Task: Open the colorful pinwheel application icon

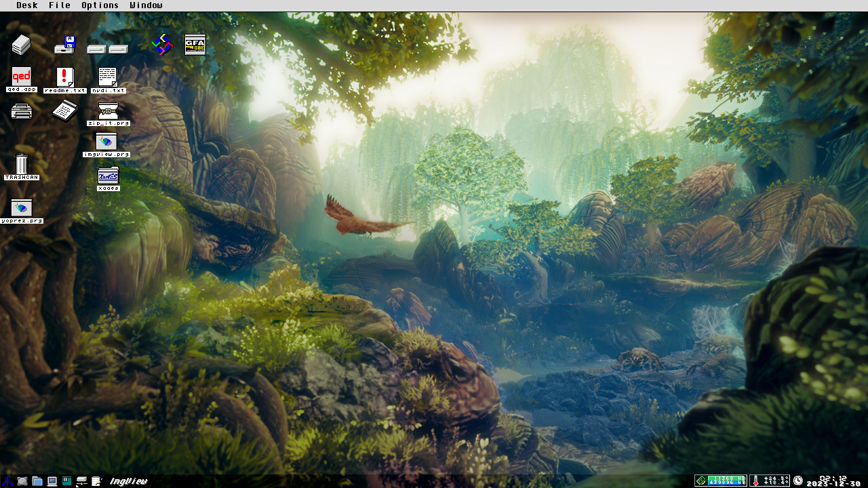Action: [162, 45]
